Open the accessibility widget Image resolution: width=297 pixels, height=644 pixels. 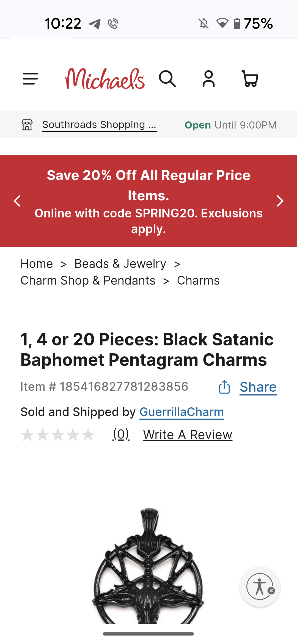tap(259, 586)
